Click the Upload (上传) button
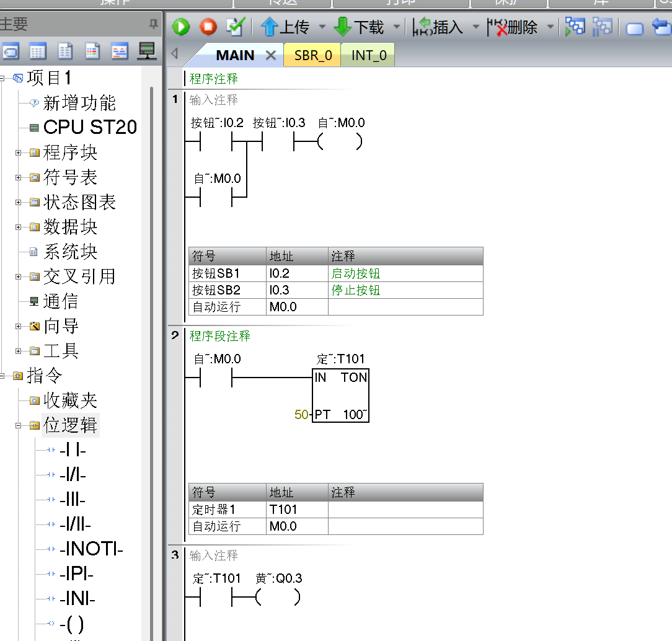This screenshot has height=641, width=672. point(286,27)
